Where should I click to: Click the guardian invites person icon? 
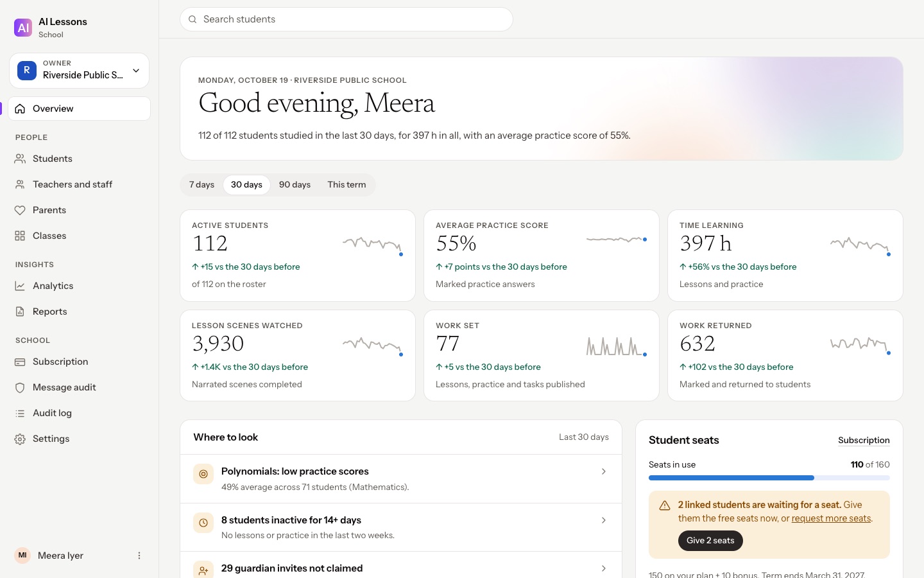(x=203, y=570)
